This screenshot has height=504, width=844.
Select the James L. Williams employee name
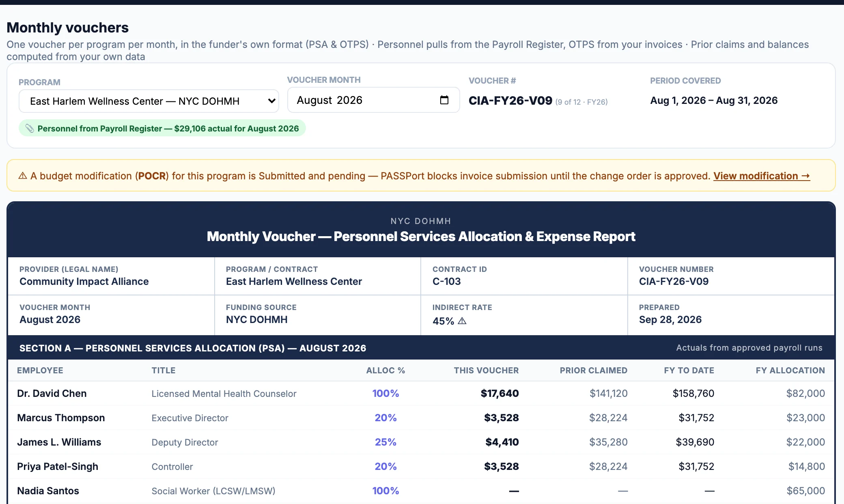(x=59, y=442)
